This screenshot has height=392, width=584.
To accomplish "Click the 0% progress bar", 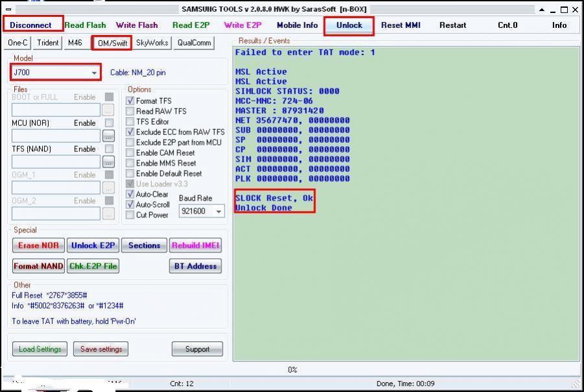I will (x=293, y=370).
